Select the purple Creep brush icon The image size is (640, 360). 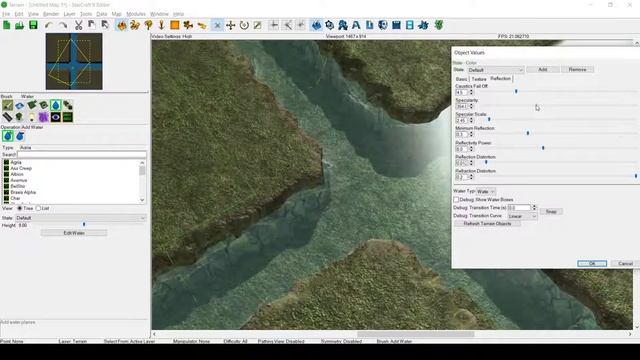44,117
